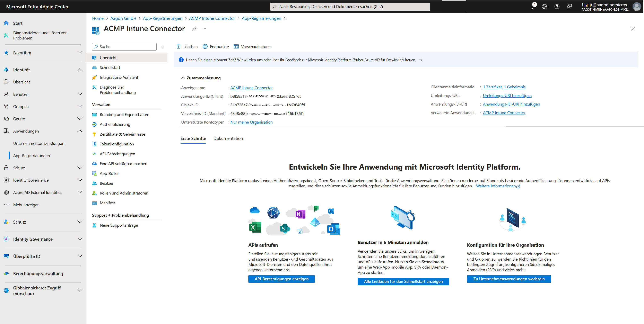Switch to the Dokumentation tab
Image resolution: width=644 pixels, height=324 pixels.
(x=228, y=138)
